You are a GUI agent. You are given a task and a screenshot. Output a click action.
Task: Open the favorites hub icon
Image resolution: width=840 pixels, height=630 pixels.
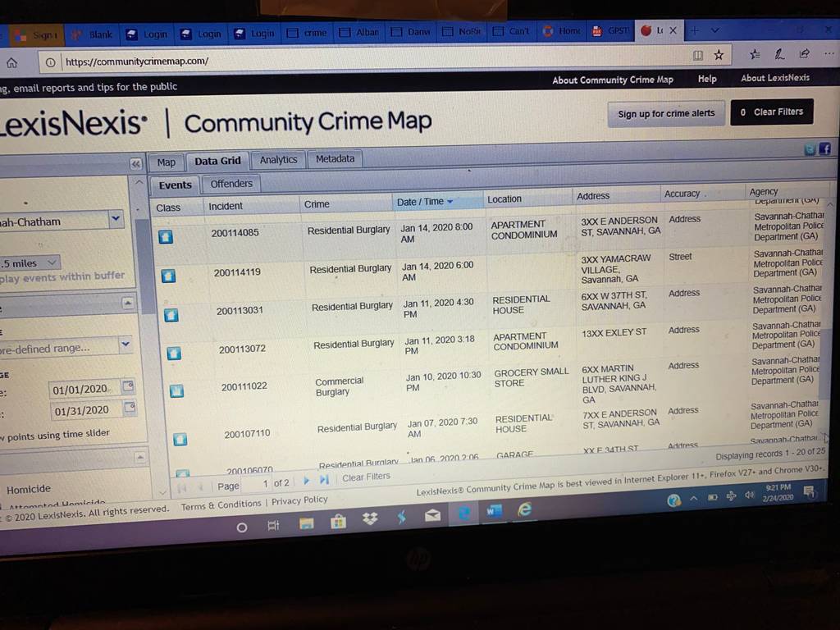[x=755, y=54]
